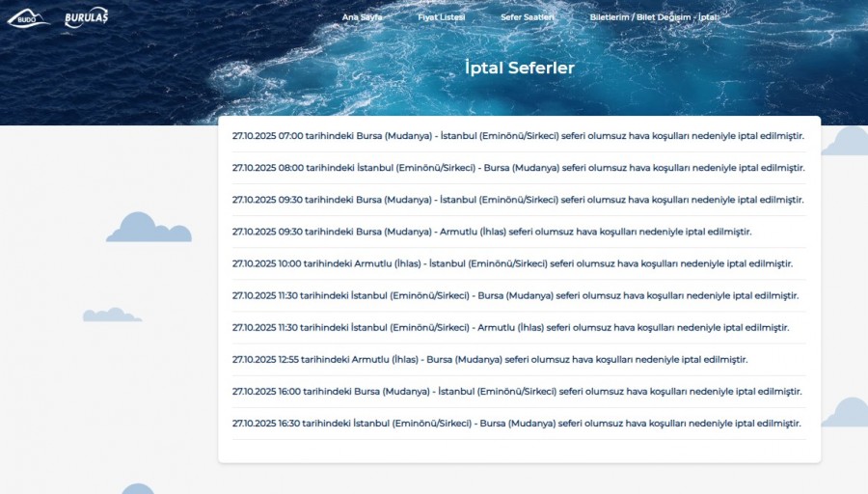868x494 pixels.
Task: Open the Ana Sayfa menu item
Action: tap(363, 17)
